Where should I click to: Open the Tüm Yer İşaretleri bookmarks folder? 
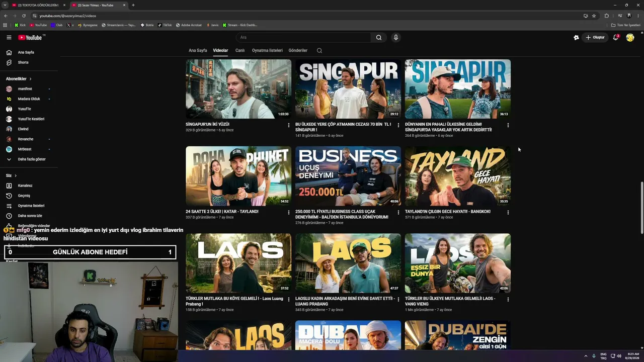[x=626, y=25]
